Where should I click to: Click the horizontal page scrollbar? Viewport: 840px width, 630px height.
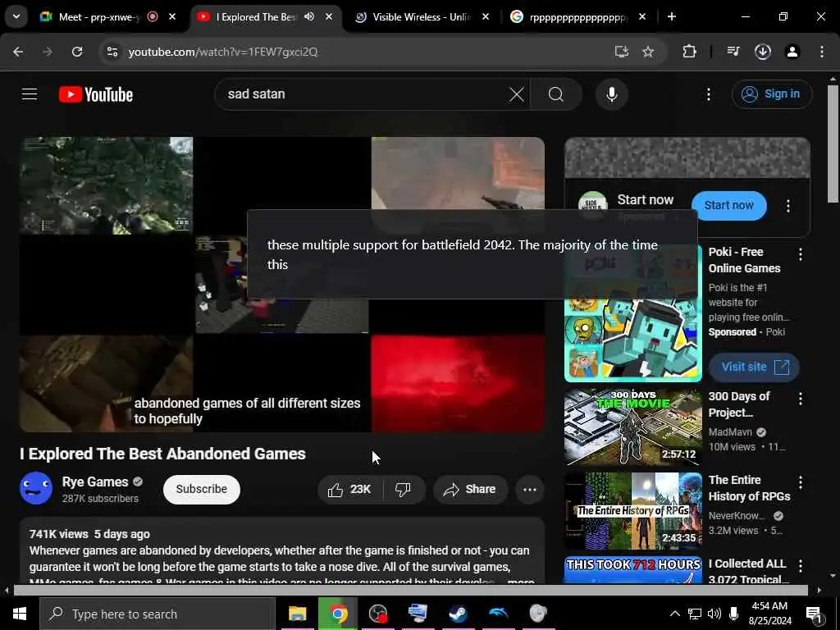click(x=412, y=591)
